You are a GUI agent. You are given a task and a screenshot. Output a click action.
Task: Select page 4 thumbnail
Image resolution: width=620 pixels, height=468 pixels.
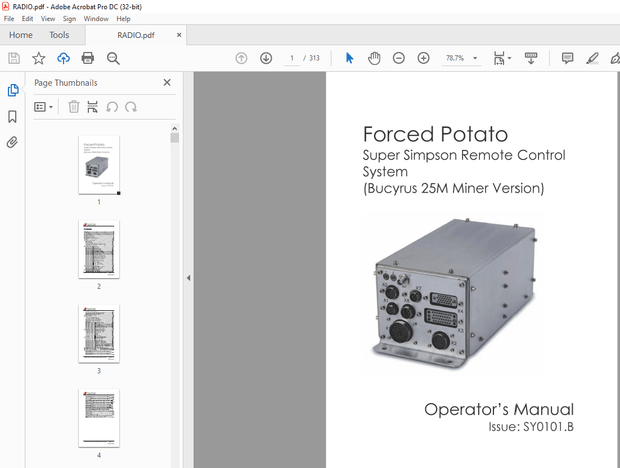(x=99, y=418)
